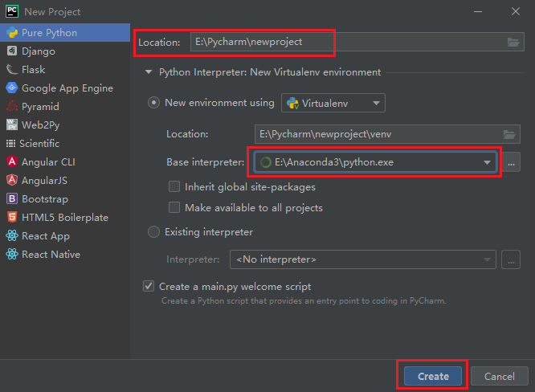
Task: Check Make available to all projects
Action: (x=174, y=208)
